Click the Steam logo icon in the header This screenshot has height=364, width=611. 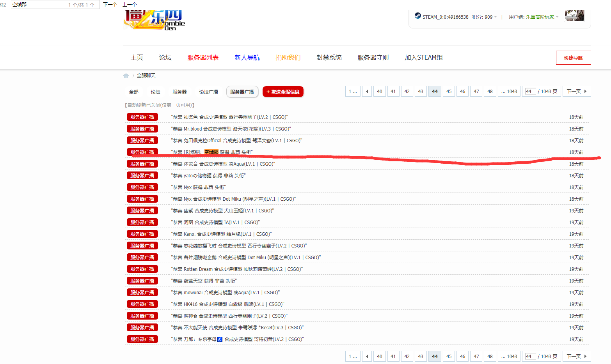point(417,17)
